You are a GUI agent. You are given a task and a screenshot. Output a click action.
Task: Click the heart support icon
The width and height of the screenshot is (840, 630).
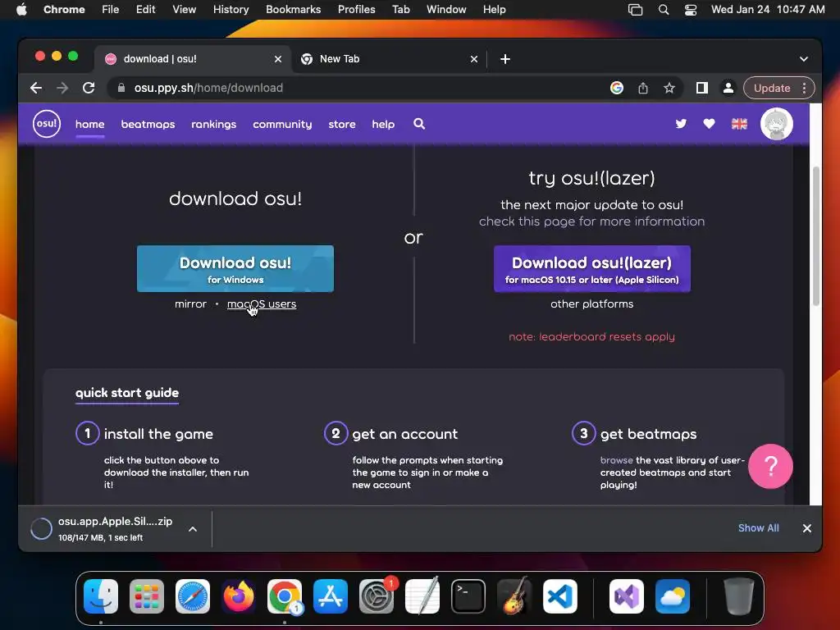pos(709,124)
